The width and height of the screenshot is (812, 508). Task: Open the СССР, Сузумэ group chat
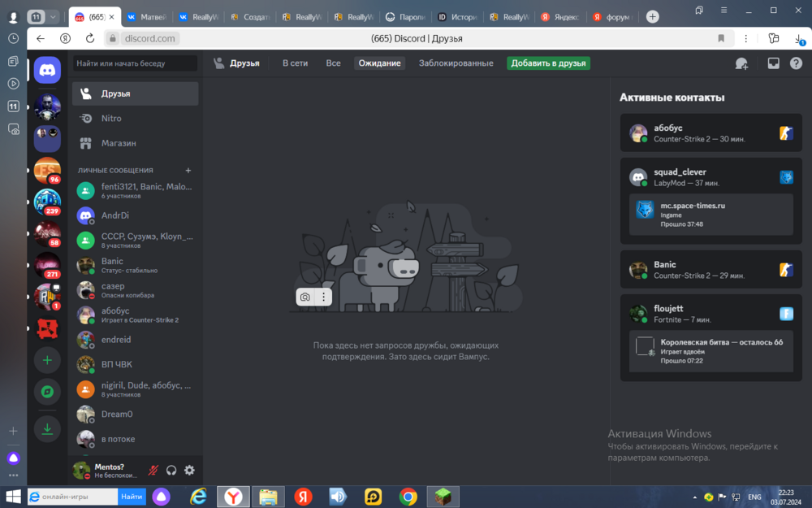[135, 241]
